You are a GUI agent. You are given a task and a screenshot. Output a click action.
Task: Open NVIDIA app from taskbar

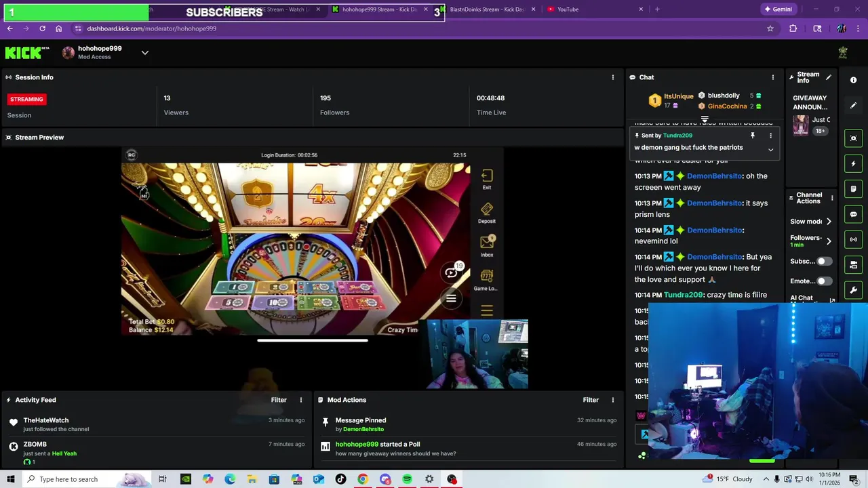(x=186, y=479)
